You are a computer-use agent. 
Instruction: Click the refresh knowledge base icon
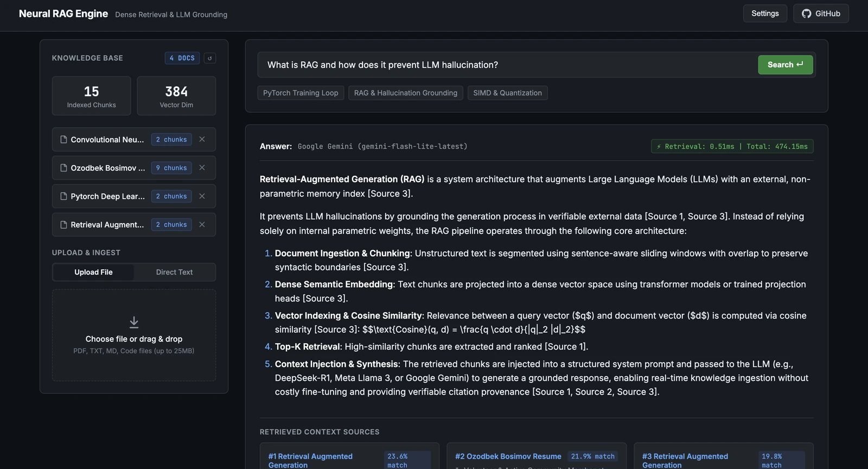[x=210, y=58]
